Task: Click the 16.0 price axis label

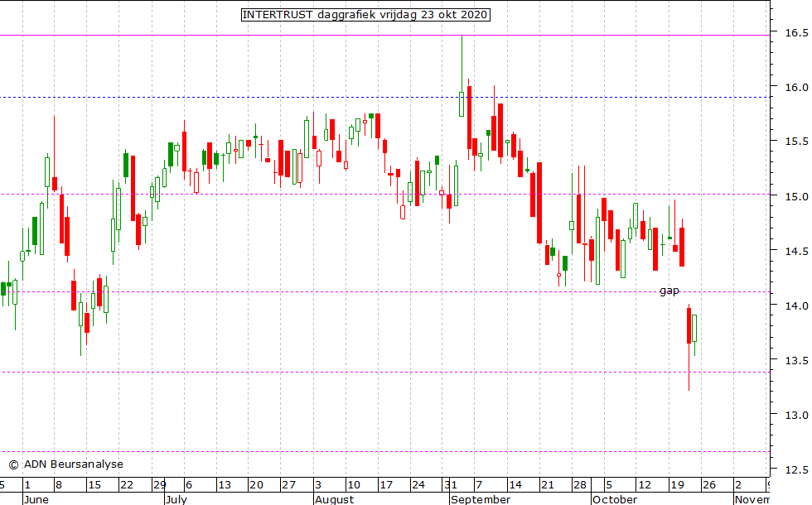Action: click(796, 88)
